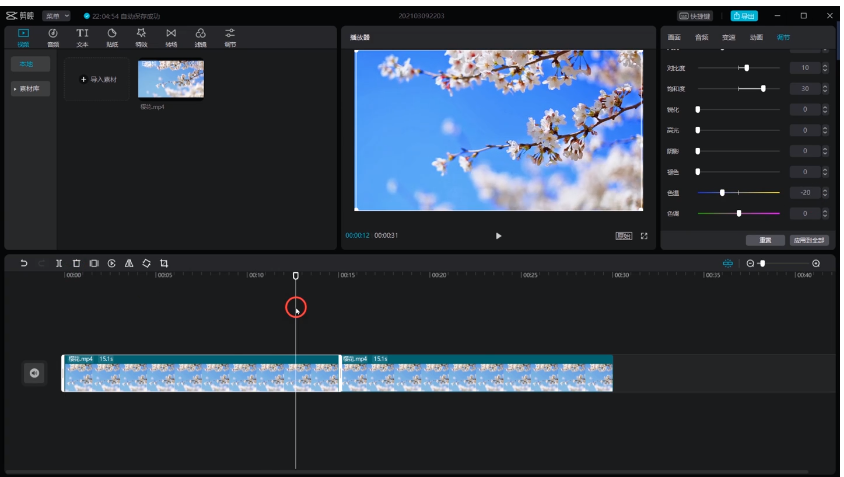
Task: Open the 滤镜 (Filters) panel
Action: point(200,37)
